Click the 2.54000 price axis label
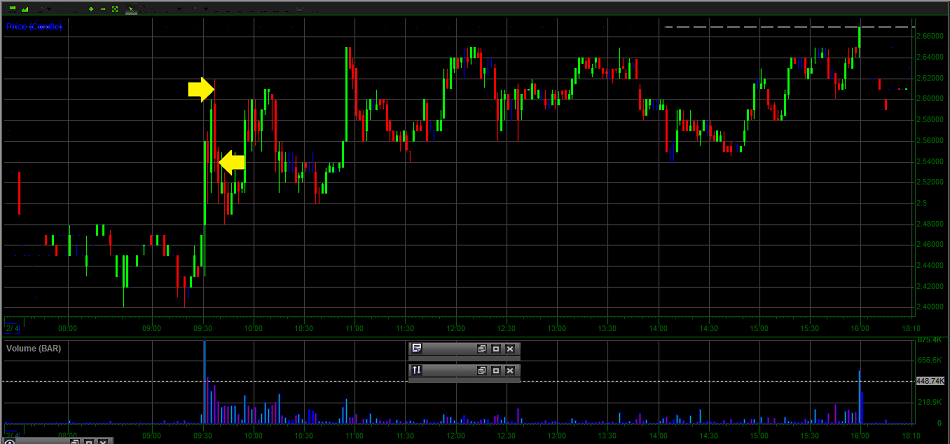 pos(929,161)
